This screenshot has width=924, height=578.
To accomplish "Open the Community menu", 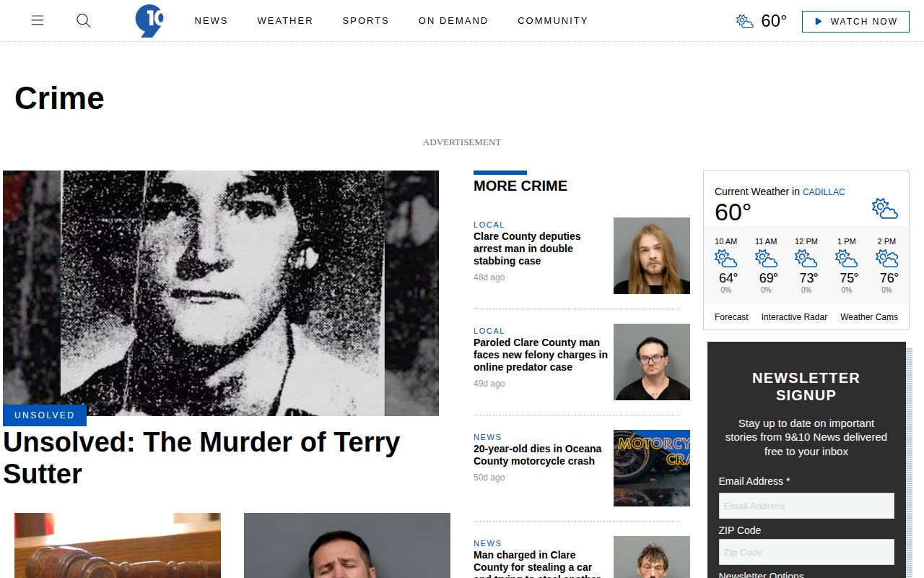I will [553, 21].
